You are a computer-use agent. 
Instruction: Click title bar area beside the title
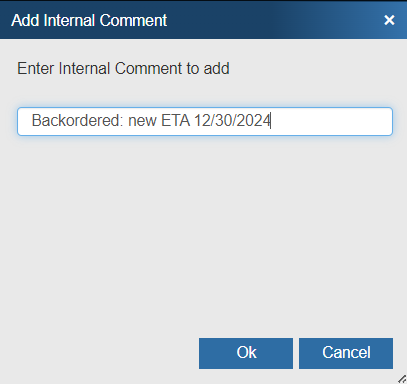click(x=273, y=20)
